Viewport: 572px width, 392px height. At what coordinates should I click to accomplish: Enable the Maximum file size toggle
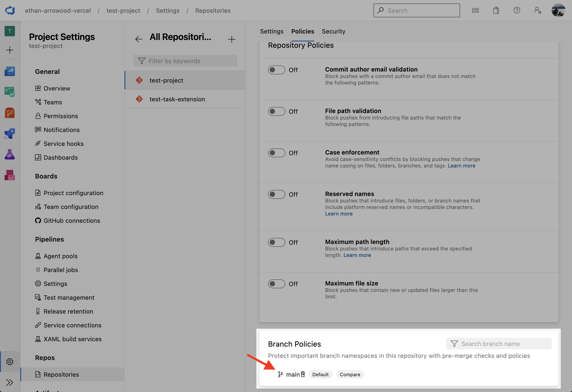(276, 284)
